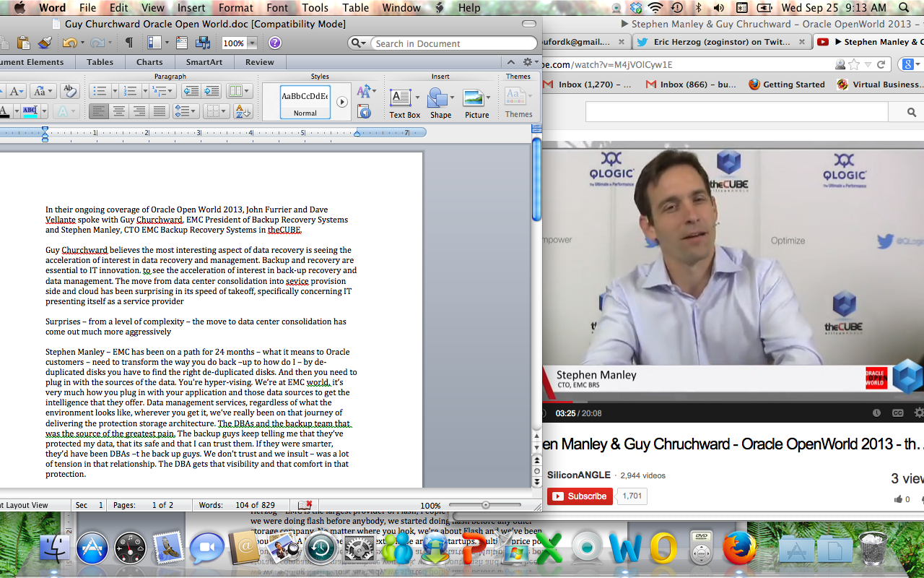Increase the paragraph indent
Image resolution: width=924 pixels, height=578 pixels.
point(212,91)
